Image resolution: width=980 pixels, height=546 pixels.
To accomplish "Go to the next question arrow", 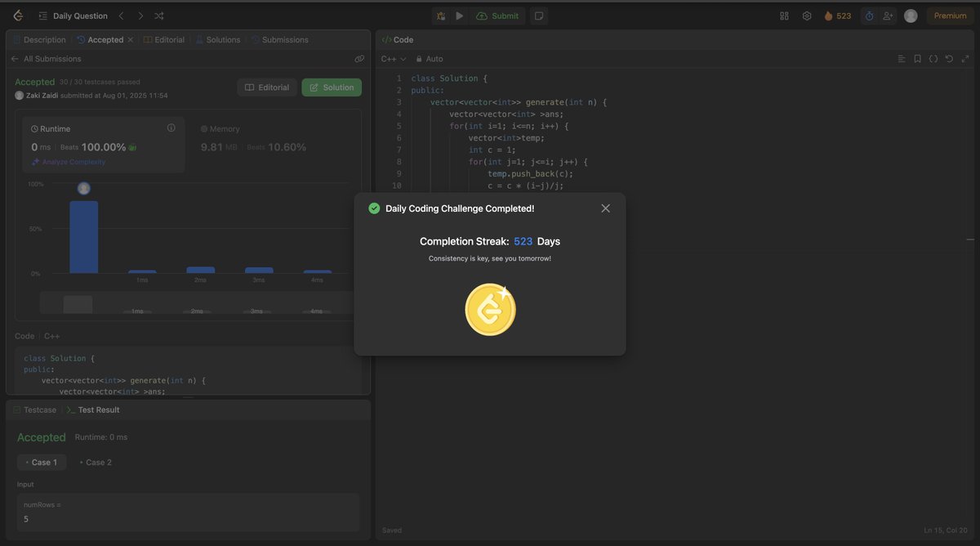I will pos(140,16).
